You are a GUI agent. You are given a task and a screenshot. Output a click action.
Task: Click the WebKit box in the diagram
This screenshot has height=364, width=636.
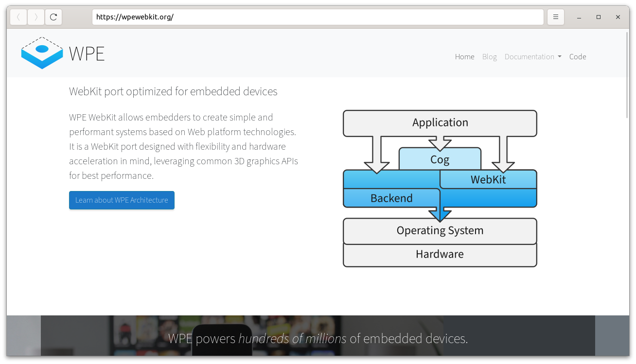[488, 179]
